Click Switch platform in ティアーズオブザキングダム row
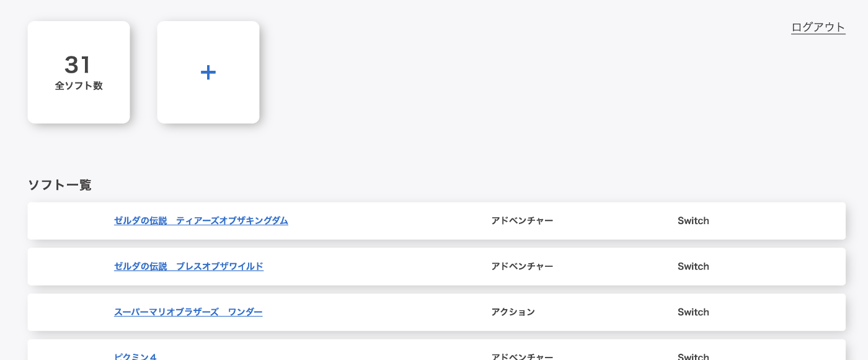 [x=693, y=221]
